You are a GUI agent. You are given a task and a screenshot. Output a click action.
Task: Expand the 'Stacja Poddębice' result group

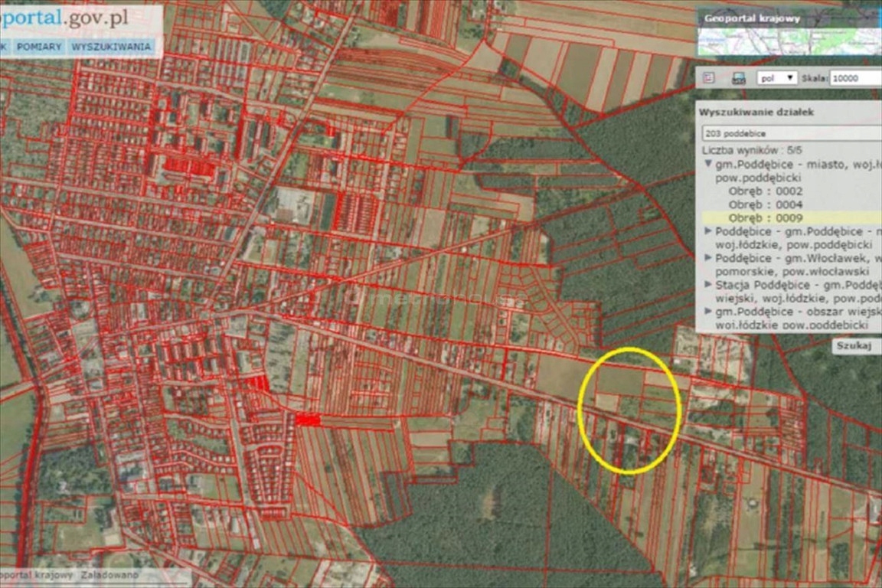(x=708, y=285)
